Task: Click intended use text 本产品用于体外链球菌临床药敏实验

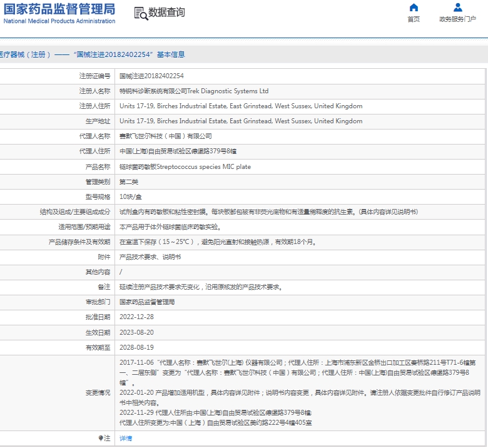Action: coord(170,227)
